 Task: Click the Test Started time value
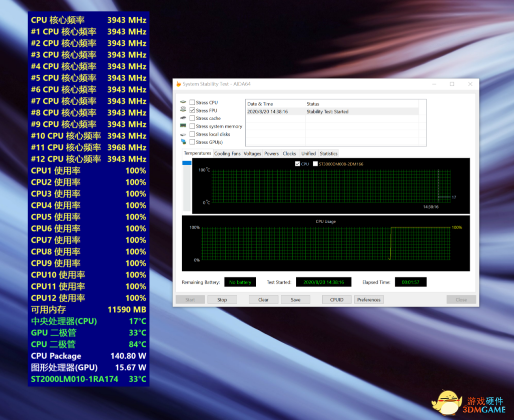[323, 282]
